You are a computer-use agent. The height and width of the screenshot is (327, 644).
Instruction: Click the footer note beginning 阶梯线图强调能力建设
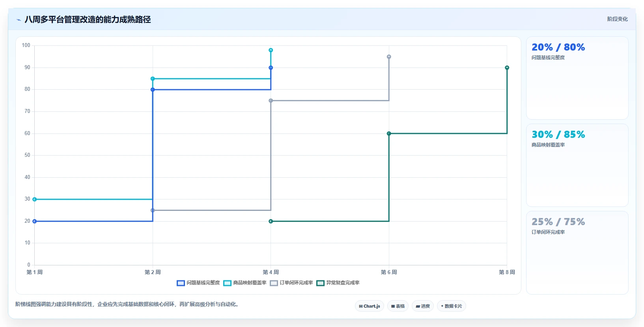click(128, 304)
